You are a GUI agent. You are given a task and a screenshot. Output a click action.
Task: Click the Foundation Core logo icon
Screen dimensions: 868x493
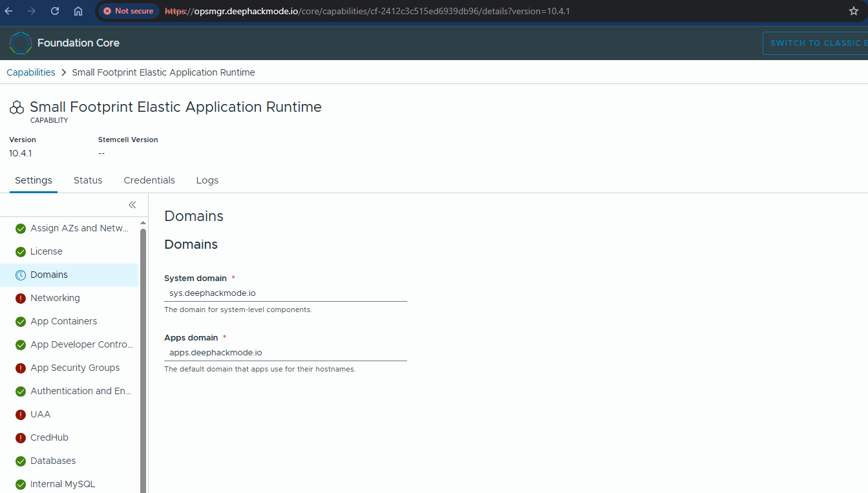21,43
